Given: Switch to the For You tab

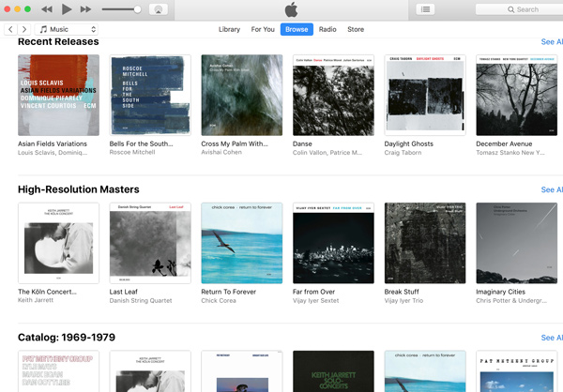Looking at the screenshot, I should coord(263,29).
